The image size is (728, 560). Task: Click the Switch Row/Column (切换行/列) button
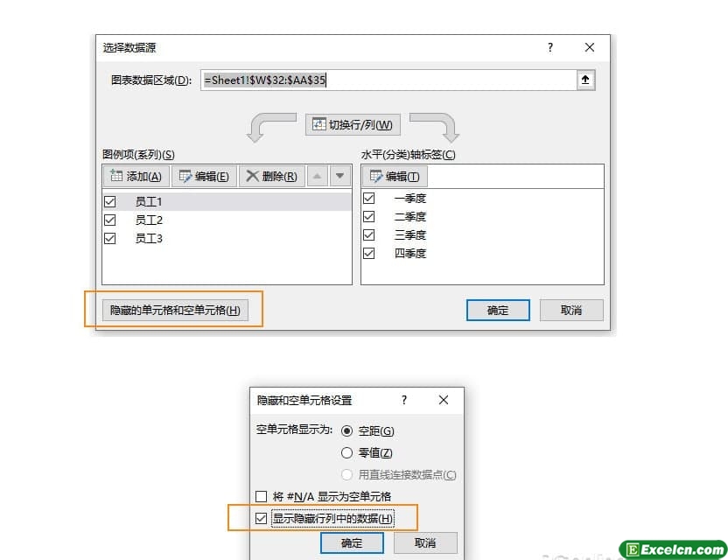tap(353, 125)
